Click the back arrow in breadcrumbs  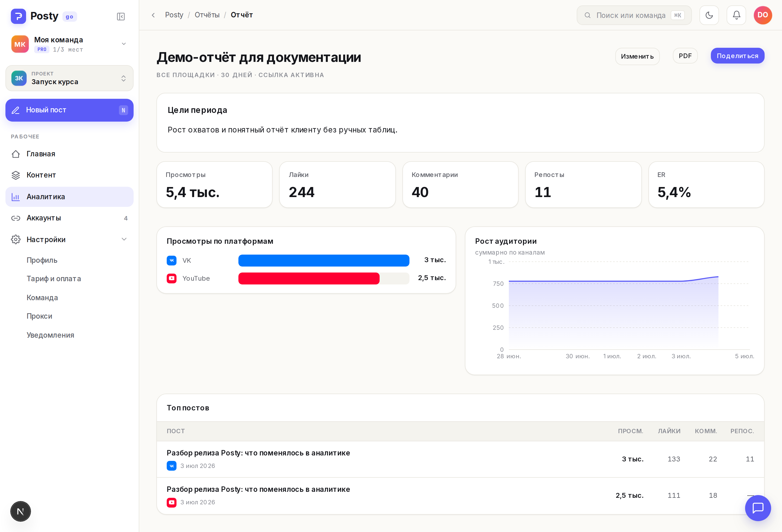tap(153, 15)
